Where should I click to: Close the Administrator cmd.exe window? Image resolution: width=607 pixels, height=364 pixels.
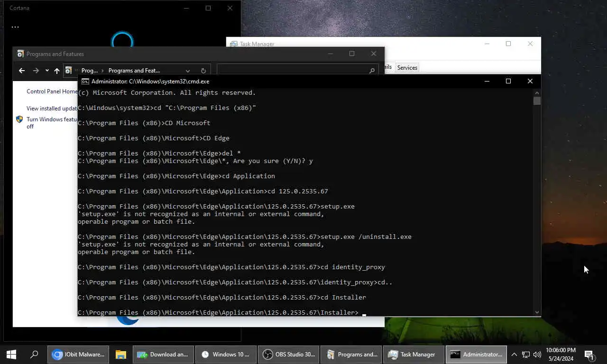[x=530, y=81]
